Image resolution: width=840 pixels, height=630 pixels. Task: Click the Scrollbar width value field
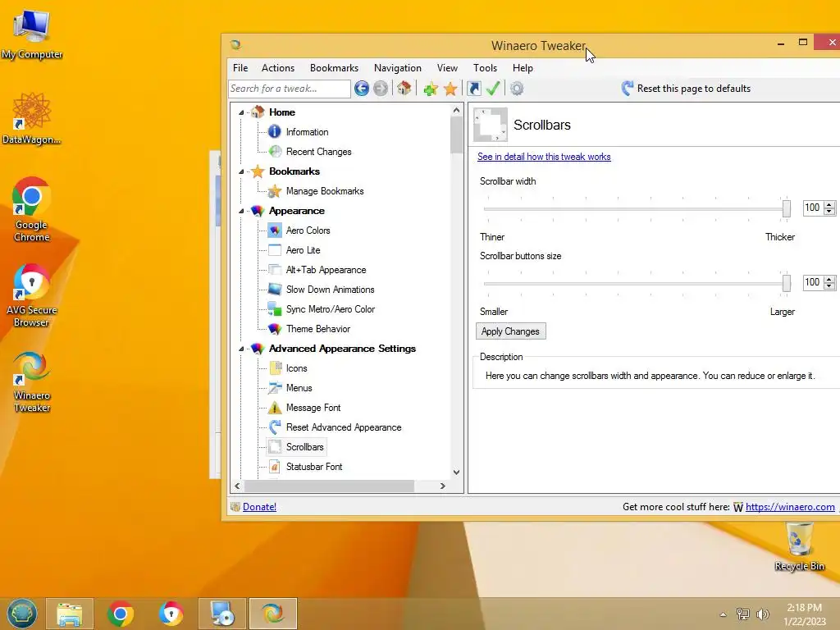tap(813, 208)
